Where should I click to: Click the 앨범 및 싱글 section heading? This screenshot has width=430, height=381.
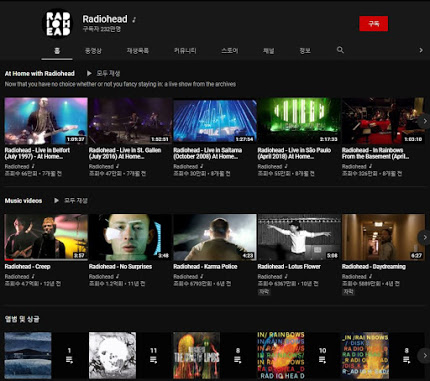[22, 319]
